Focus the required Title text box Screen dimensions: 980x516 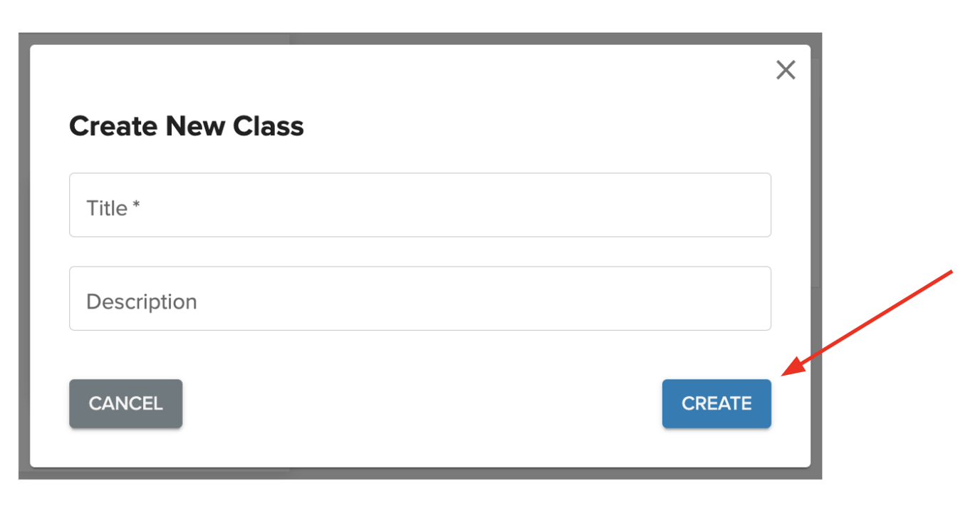click(x=420, y=205)
